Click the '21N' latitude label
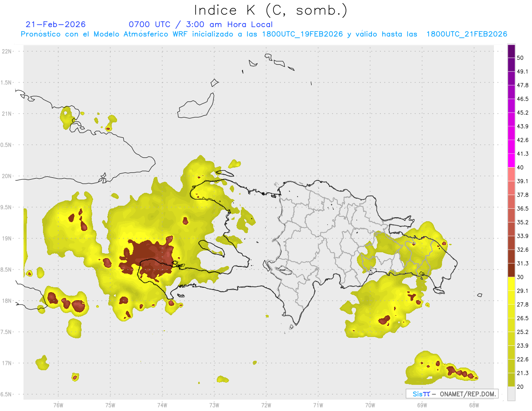The height and width of the screenshot is (411, 532). 7,114
